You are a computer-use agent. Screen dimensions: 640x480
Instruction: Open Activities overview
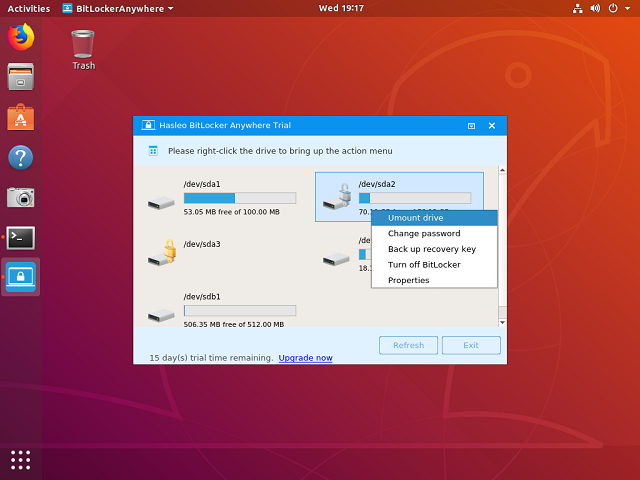tap(29, 9)
